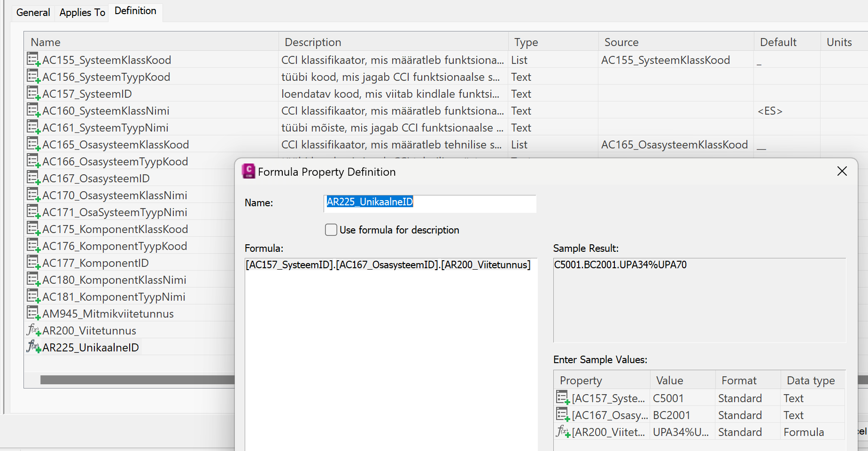Click the Formula Property Definition dialog app icon

pyautogui.click(x=248, y=171)
